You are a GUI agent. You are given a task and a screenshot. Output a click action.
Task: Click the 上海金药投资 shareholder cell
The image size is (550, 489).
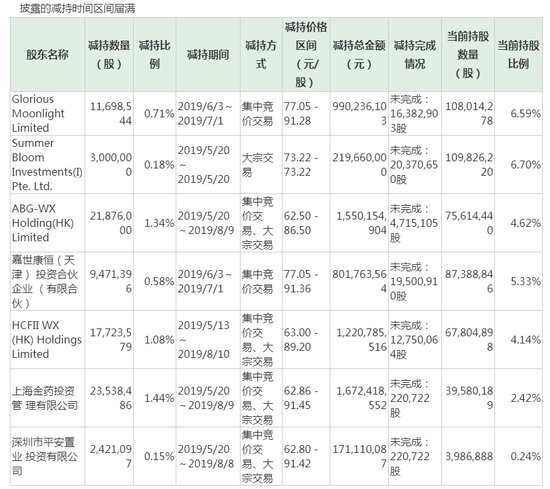[47, 398]
